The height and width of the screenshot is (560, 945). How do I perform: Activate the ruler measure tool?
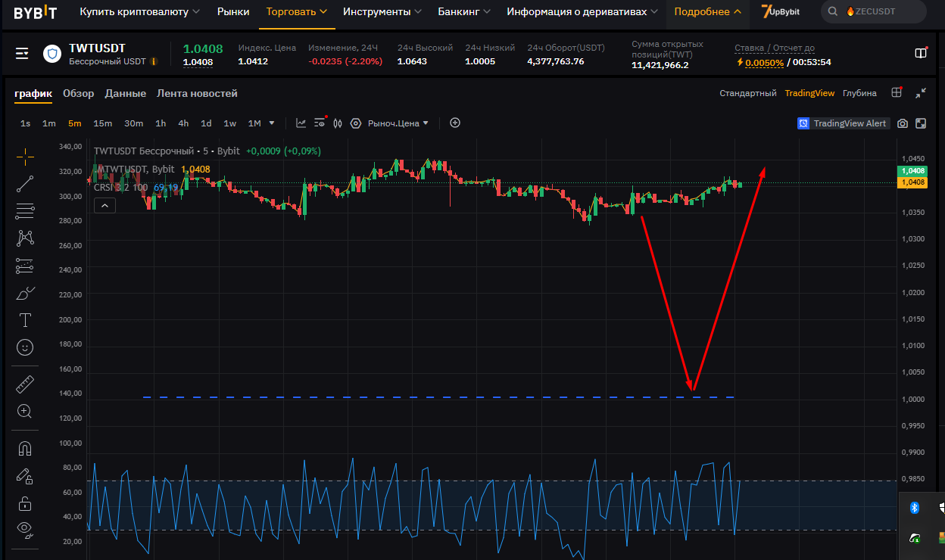click(x=25, y=384)
